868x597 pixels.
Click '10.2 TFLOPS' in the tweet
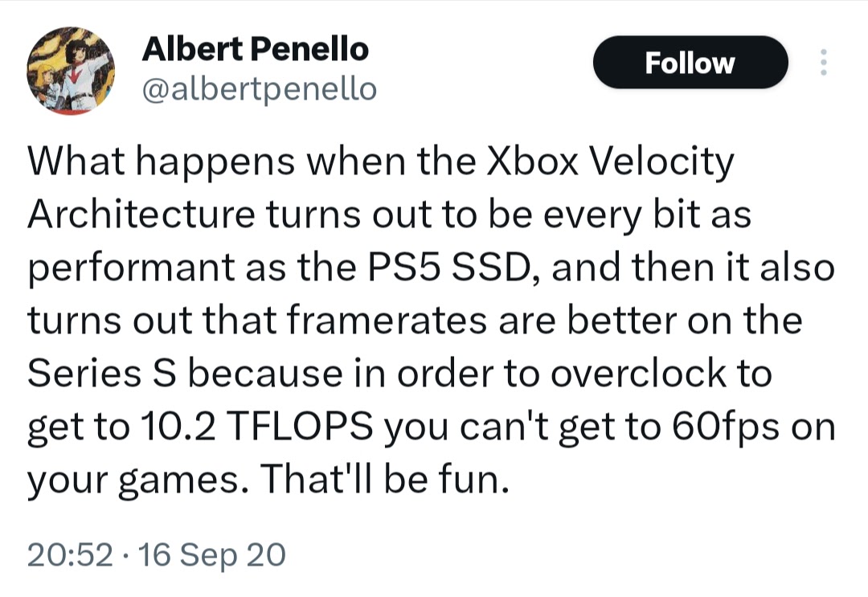256,426
